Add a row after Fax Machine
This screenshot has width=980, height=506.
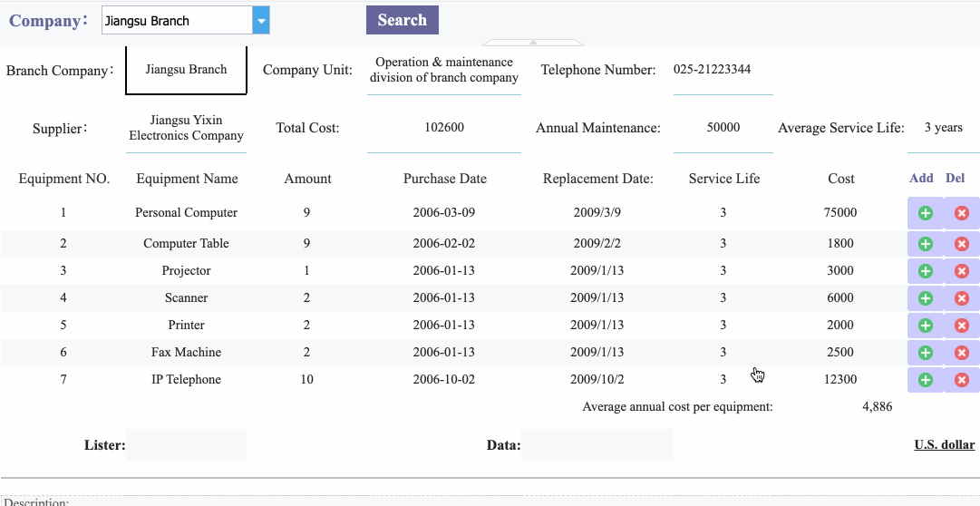(x=925, y=353)
